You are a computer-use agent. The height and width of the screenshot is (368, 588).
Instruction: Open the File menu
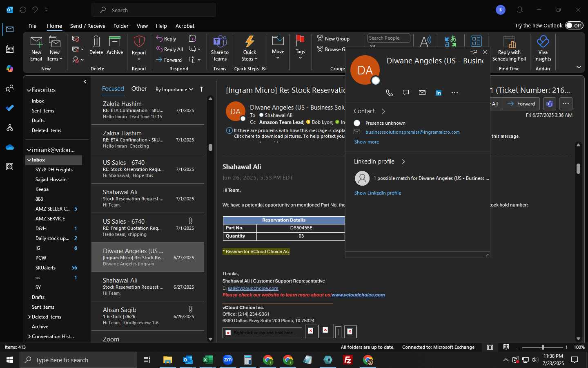click(x=32, y=26)
